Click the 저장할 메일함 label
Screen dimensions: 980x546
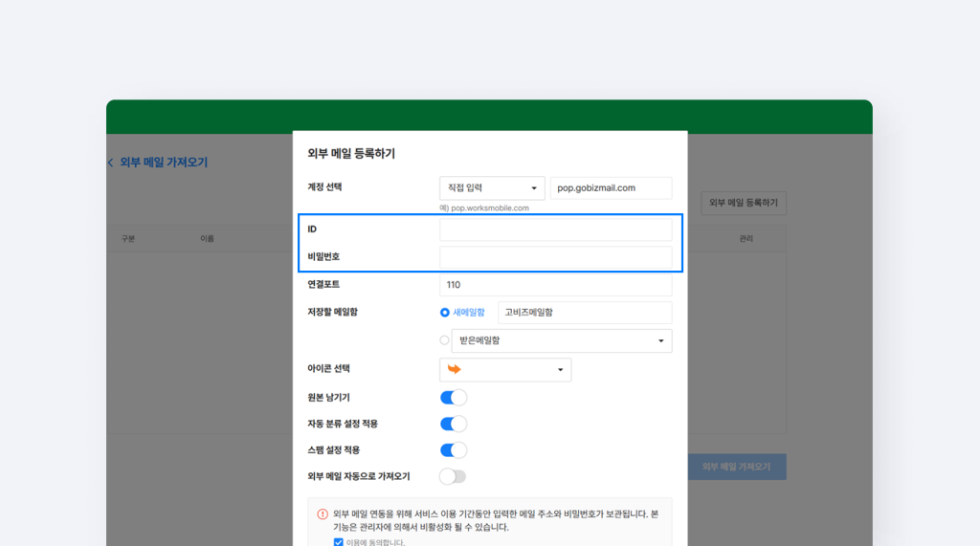coord(332,312)
